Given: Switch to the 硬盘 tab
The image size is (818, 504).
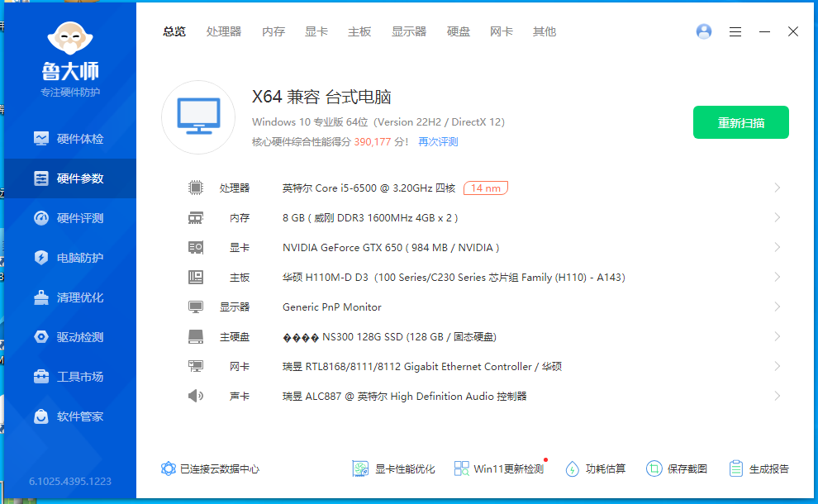Looking at the screenshot, I should tap(459, 31).
